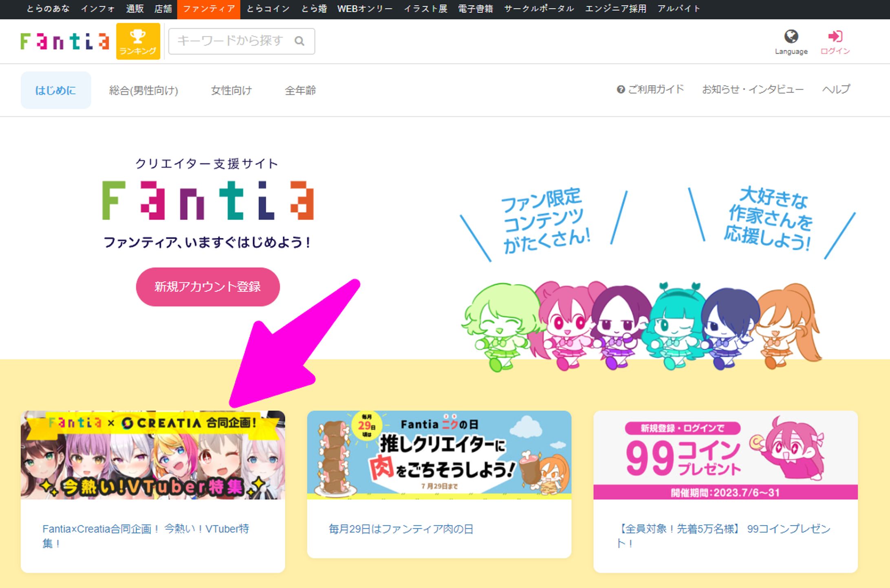This screenshot has height=588, width=890.
Task: Click the Fantia pixel logo
Action: [64, 41]
